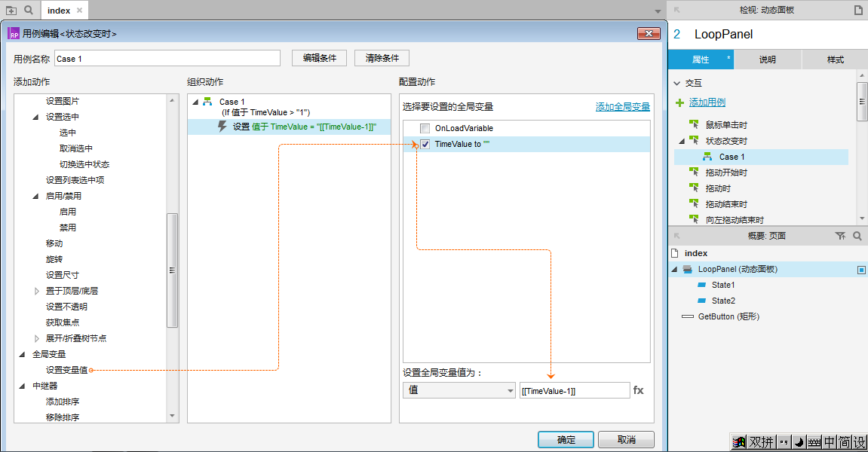Select the 旋转 action
This screenshot has height=452, width=868.
tap(54, 259)
